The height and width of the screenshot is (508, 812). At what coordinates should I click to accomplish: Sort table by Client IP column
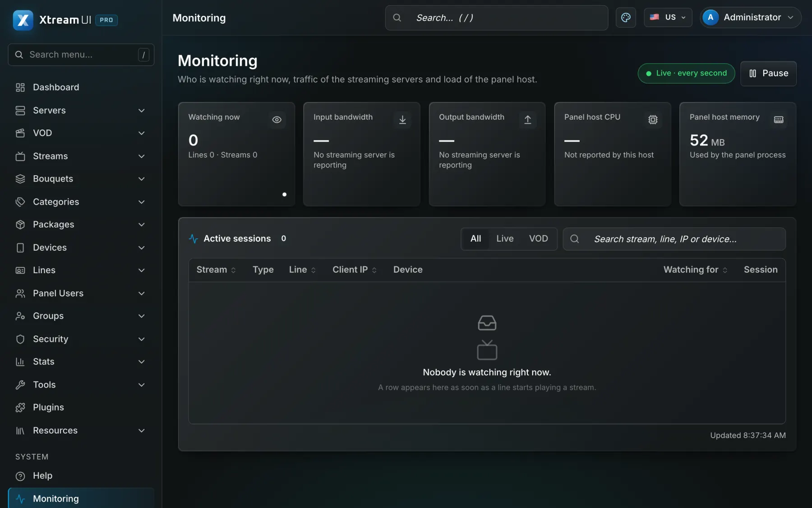pyautogui.click(x=355, y=270)
